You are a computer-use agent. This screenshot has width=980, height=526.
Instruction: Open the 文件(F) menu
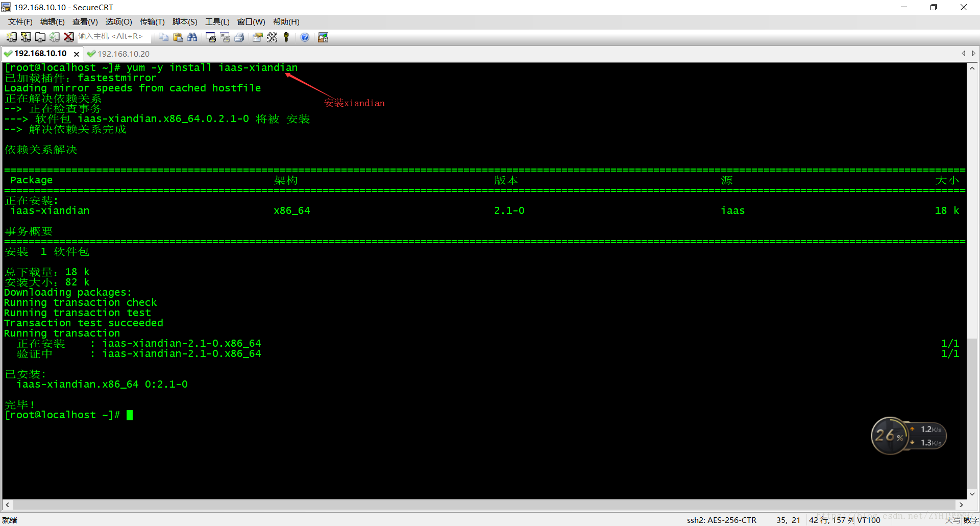[x=20, y=22]
